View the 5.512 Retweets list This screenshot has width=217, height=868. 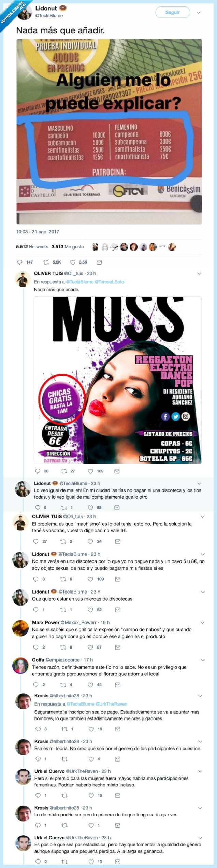[x=32, y=247]
